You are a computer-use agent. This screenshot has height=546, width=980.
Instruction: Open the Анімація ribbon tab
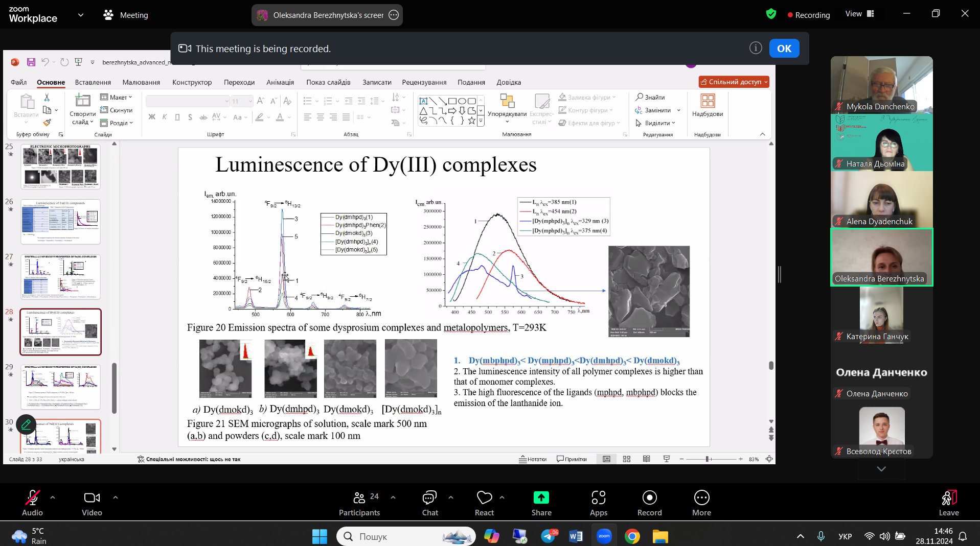tap(280, 82)
